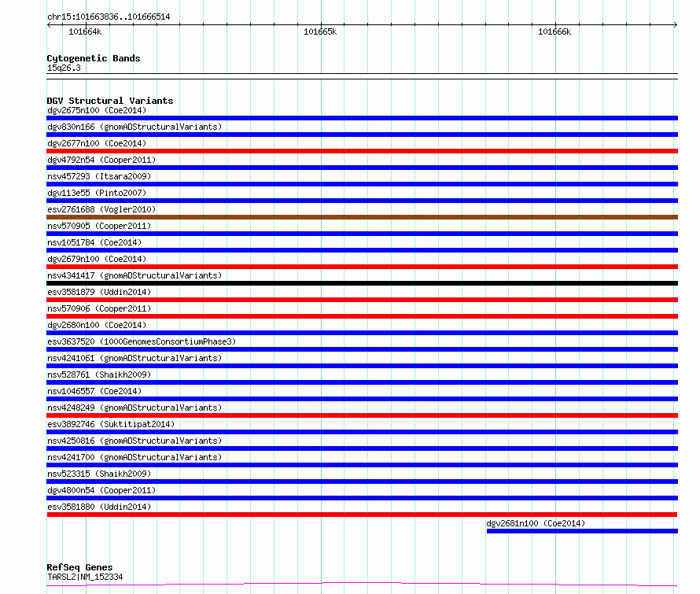Click the esv3581880 (Uddin2014) label
The width and height of the screenshot is (700, 594).
[x=99, y=507]
